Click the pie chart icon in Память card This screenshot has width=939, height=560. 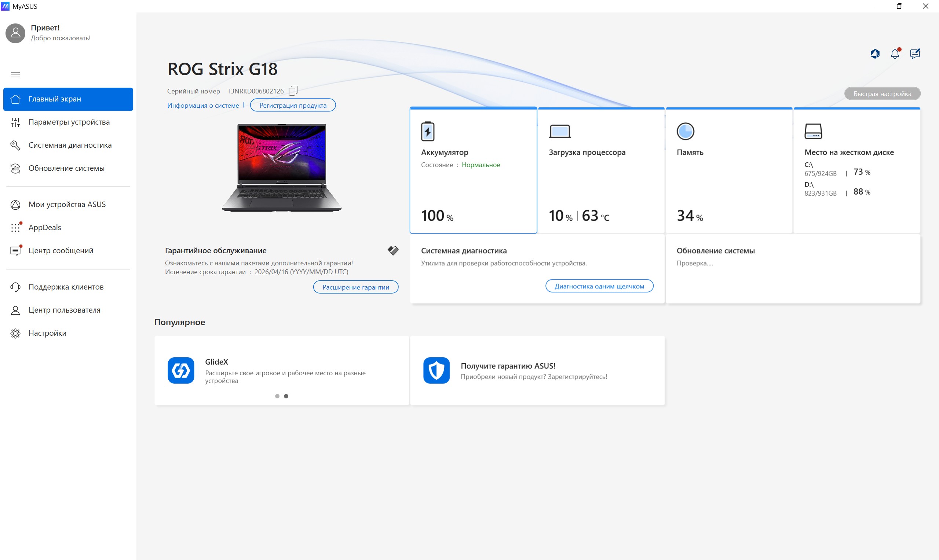(686, 131)
